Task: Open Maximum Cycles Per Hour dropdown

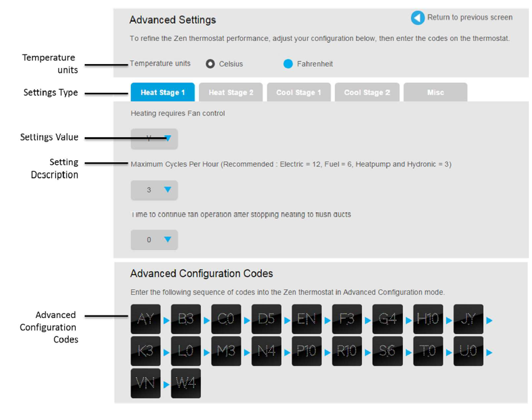Action: [154, 190]
